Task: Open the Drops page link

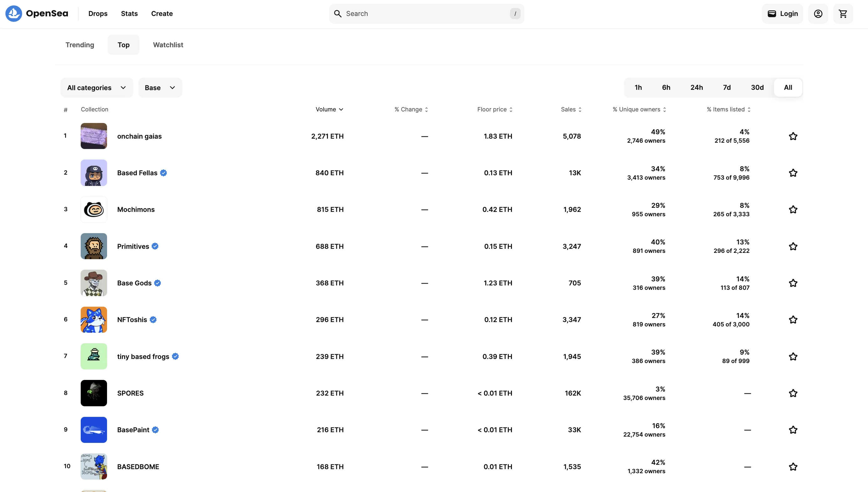Action: coord(98,13)
